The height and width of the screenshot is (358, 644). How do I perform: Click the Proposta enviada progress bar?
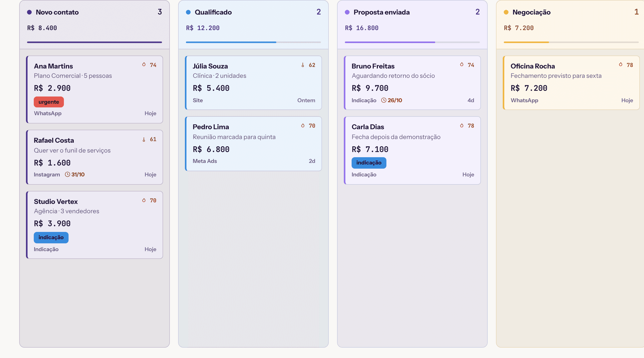412,42
